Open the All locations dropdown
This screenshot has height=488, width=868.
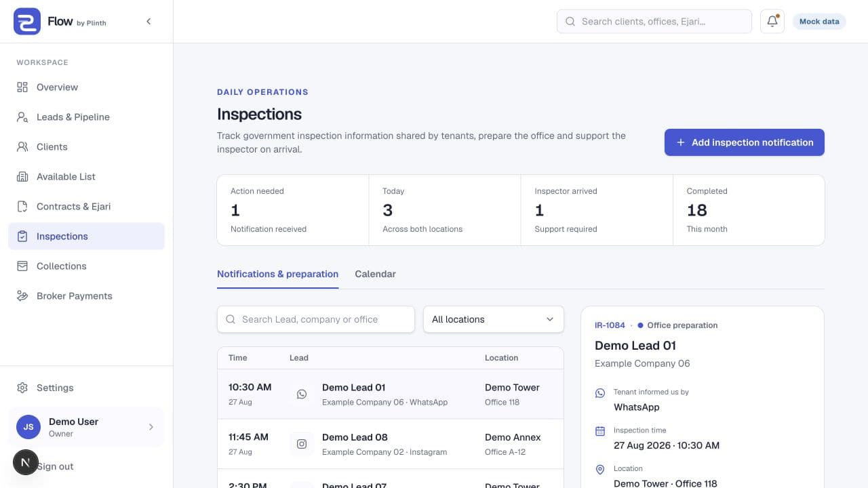click(494, 319)
